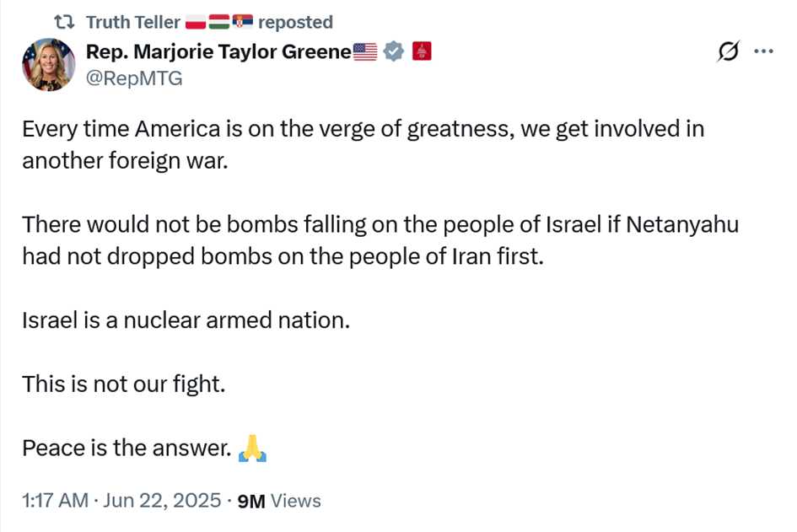Viewport: 797px width, 532px height.
Task: Click the word 'reposted' in the header
Action: coord(295,23)
